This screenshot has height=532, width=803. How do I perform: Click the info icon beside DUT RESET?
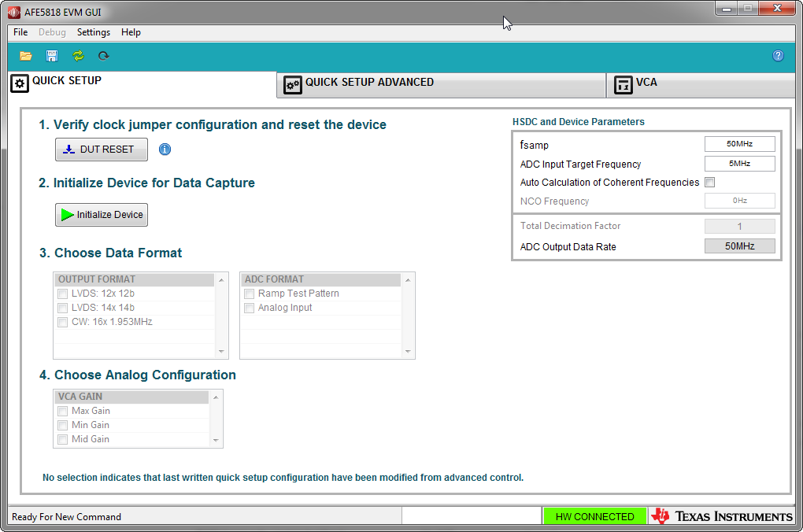[165, 149]
